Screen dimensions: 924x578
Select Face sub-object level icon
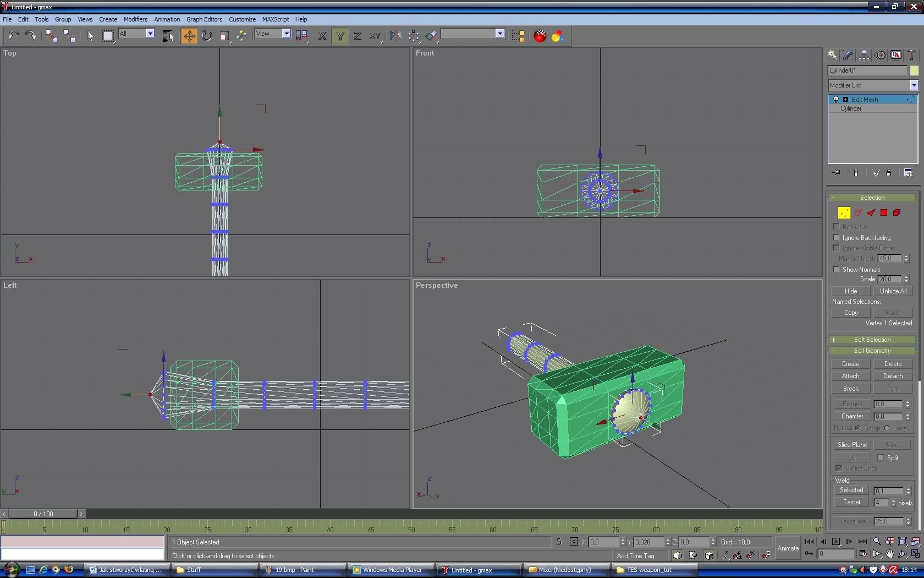click(x=871, y=212)
